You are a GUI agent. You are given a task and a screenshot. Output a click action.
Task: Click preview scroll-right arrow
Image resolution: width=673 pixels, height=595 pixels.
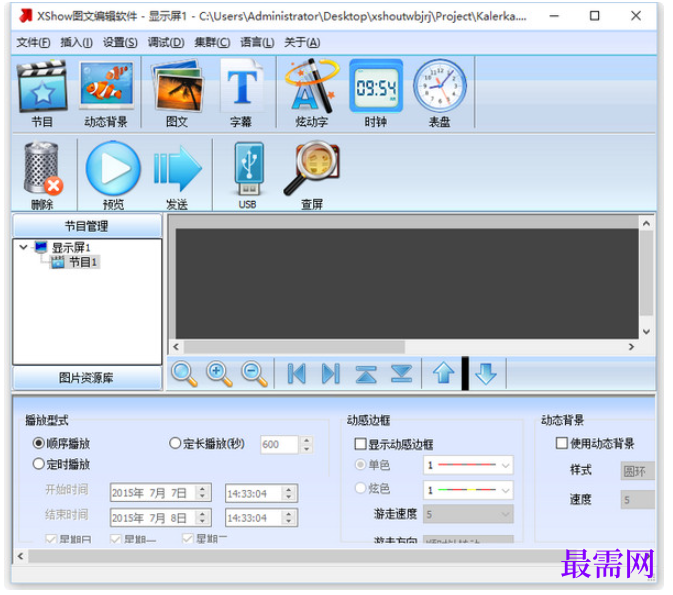click(x=631, y=346)
